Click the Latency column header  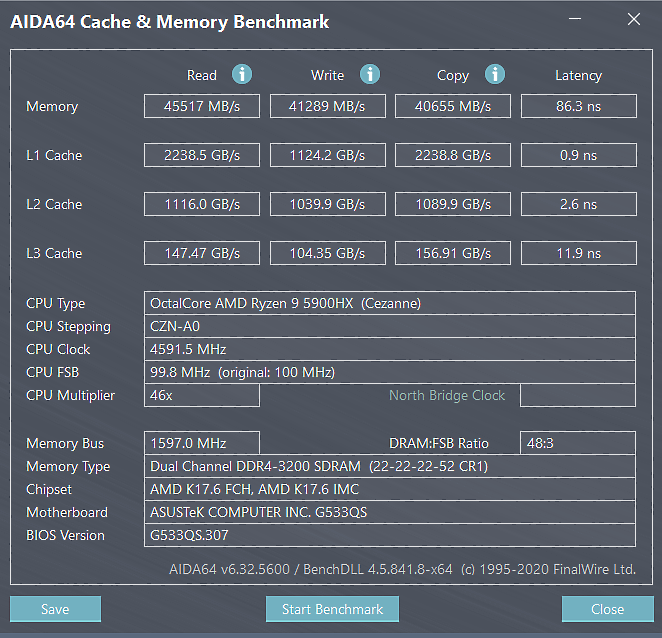(578, 76)
